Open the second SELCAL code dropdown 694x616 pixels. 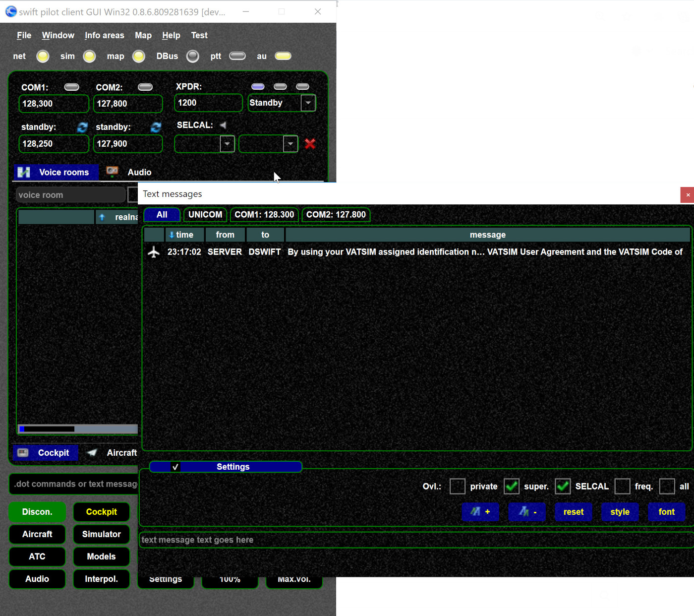point(290,144)
